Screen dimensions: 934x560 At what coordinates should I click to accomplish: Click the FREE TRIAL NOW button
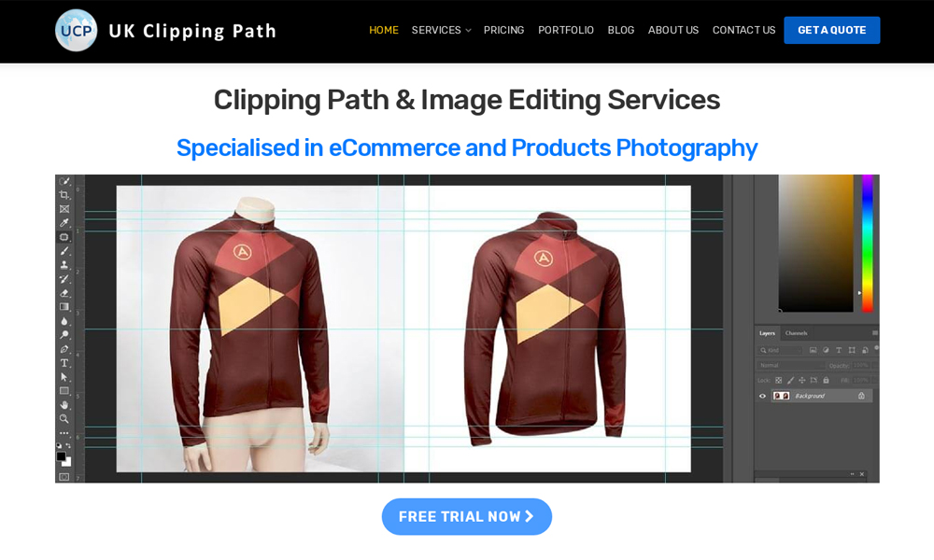pos(466,516)
